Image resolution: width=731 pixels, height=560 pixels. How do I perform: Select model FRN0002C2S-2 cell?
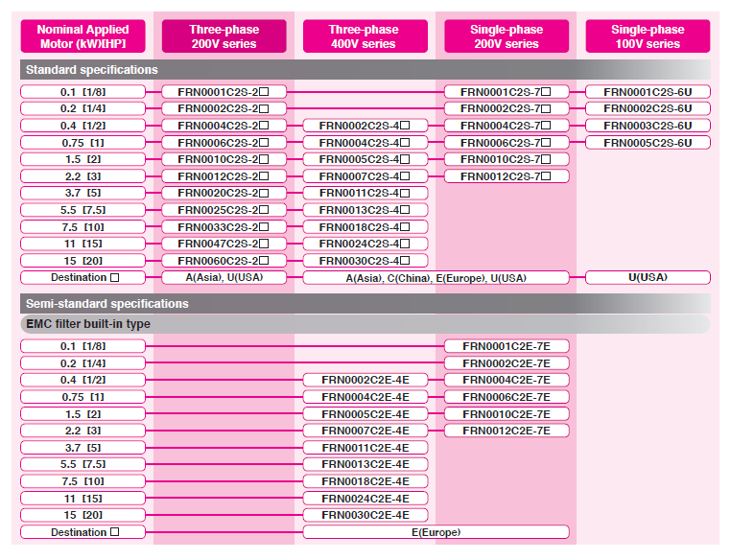tap(224, 108)
